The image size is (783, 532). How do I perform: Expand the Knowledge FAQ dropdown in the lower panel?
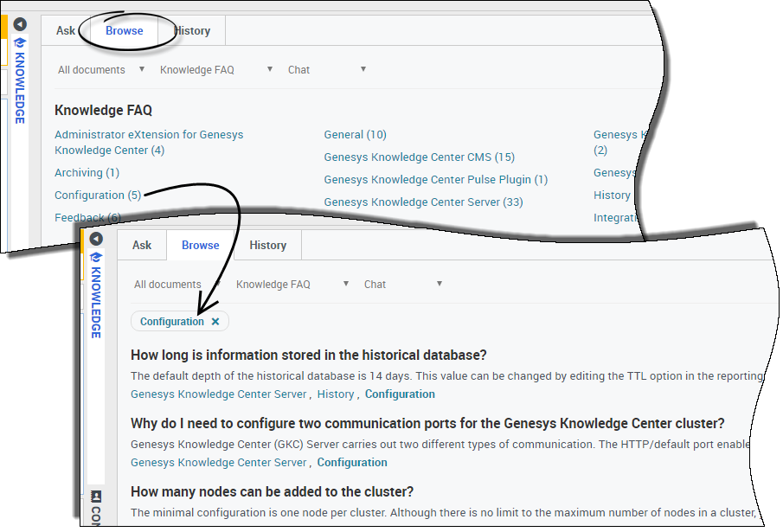coord(292,285)
